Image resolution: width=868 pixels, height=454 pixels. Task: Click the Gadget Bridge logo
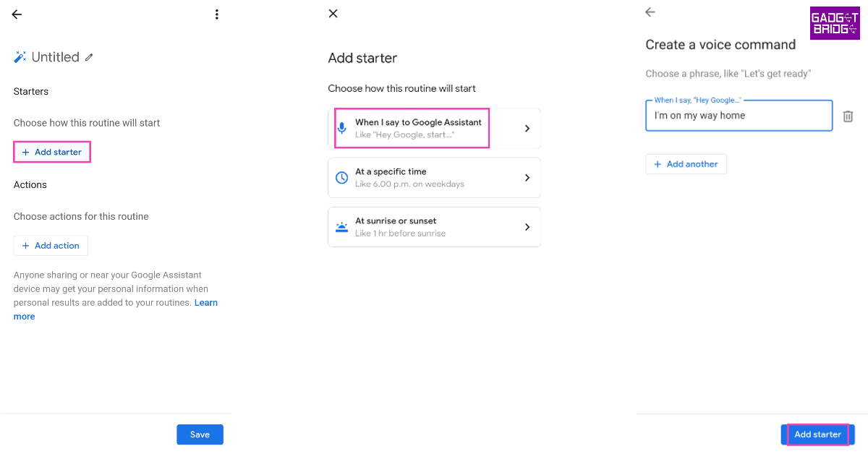point(835,24)
